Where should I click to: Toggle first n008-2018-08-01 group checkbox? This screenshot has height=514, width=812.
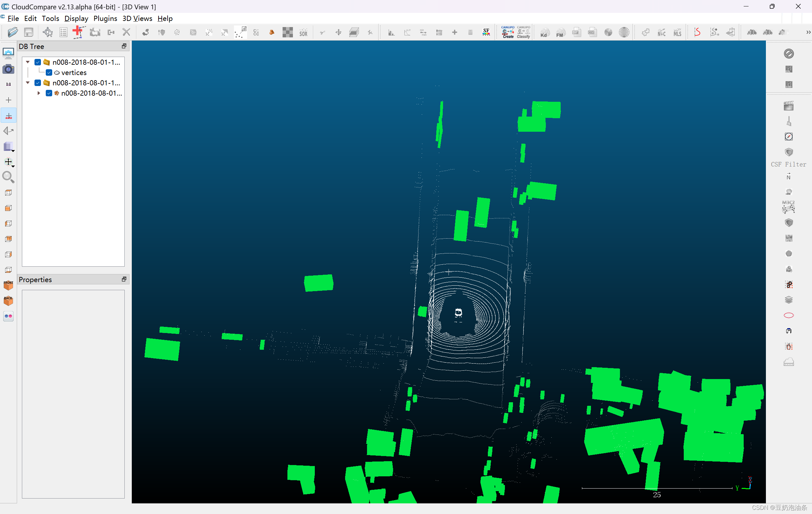click(x=38, y=62)
